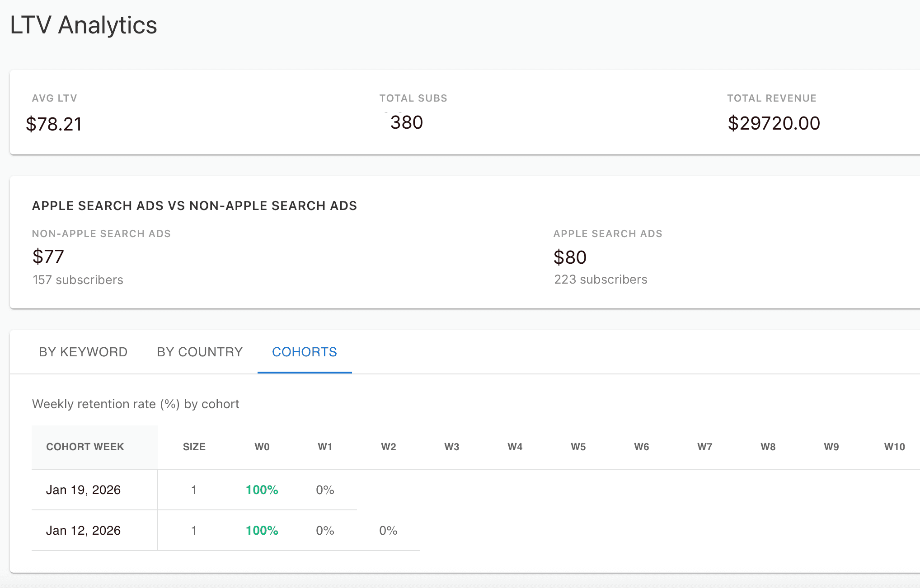This screenshot has height=588, width=920.
Task: Select the Jan 12, 2026 cohort row
Action: (x=84, y=530)
